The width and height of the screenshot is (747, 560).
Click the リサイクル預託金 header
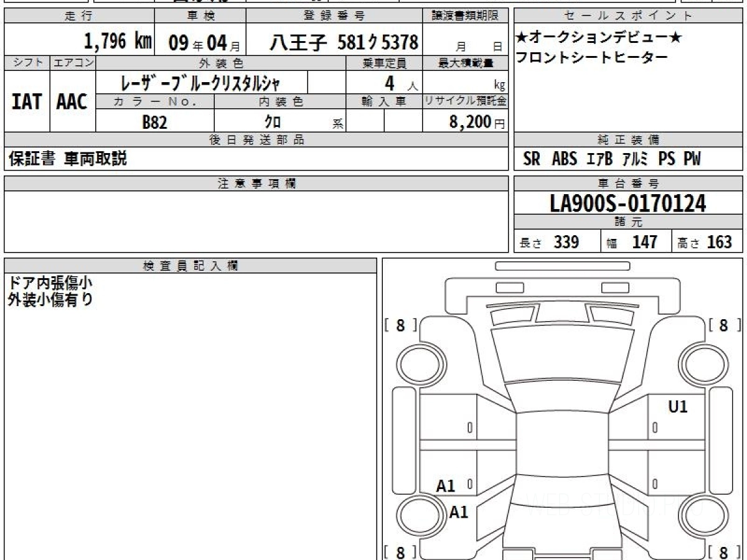[x=465, y=101]
